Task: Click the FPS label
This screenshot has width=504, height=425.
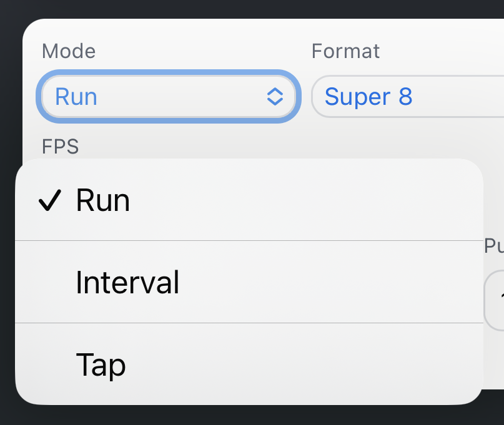Action: tap(61, 146)
